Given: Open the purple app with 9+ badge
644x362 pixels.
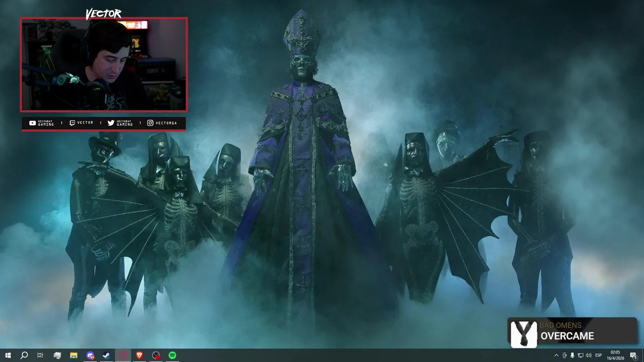Looking at the screenshot, I should (x=90, y=355).
